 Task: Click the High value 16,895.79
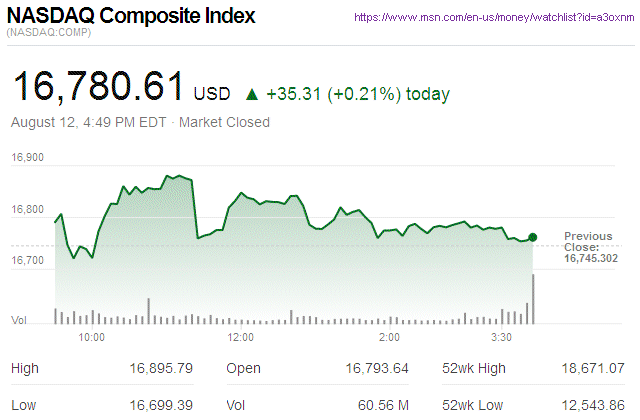(161, 369)
